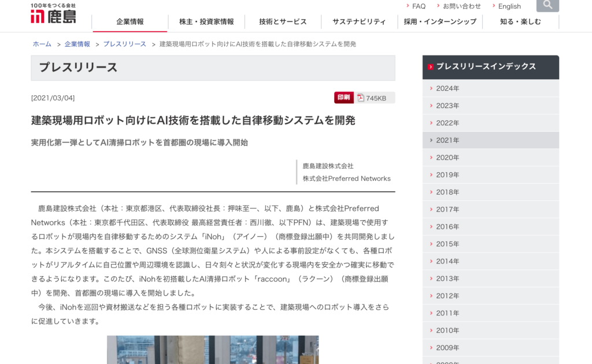The width and height of the screenshot is (592, 364).
Task: Select the highlighted 2021年 index entry
Action: coord(490,140)
